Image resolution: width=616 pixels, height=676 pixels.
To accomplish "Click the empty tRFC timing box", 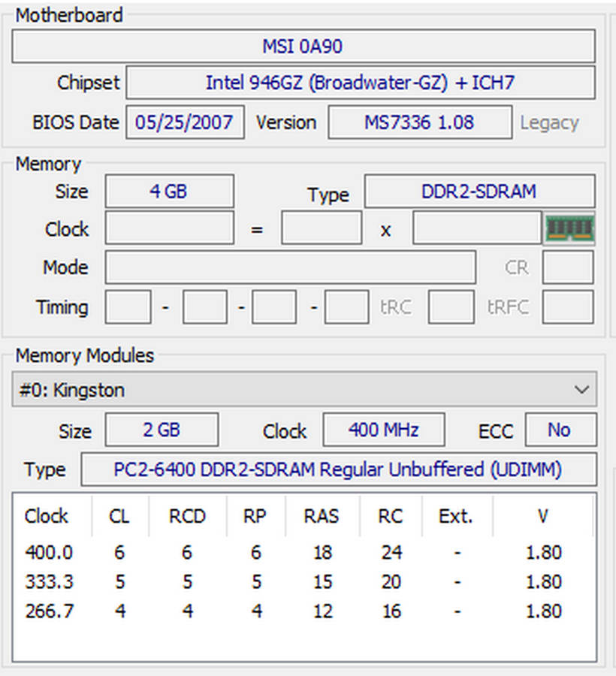I will [567, 307].
